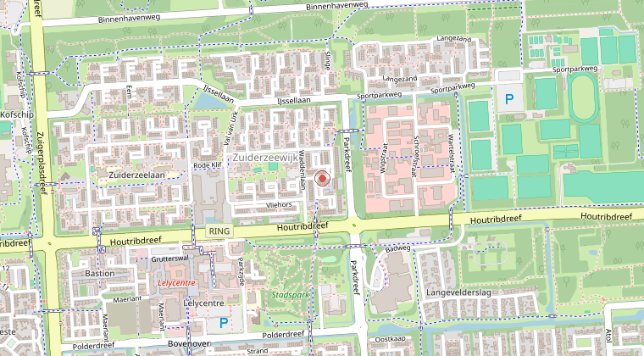Click the Eem street label
This screenshot has width=644, height=356.
129,92
